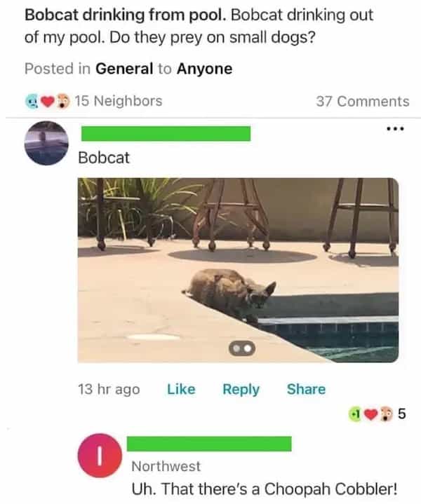
Task: Click the red heart under comment reactions
Action: [x=370, y=415]
